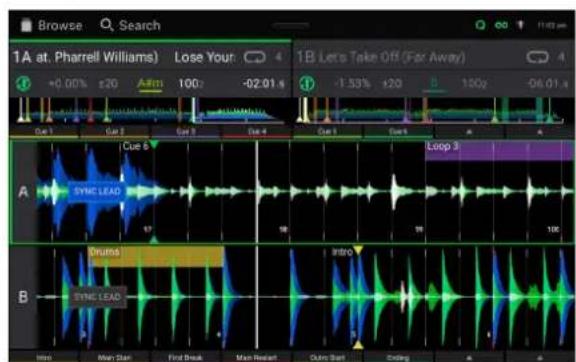The height and width of the screenshot is (362, 576).
Task: Click the Cue 6 marker on waveform A
Action: pos(140,146)
